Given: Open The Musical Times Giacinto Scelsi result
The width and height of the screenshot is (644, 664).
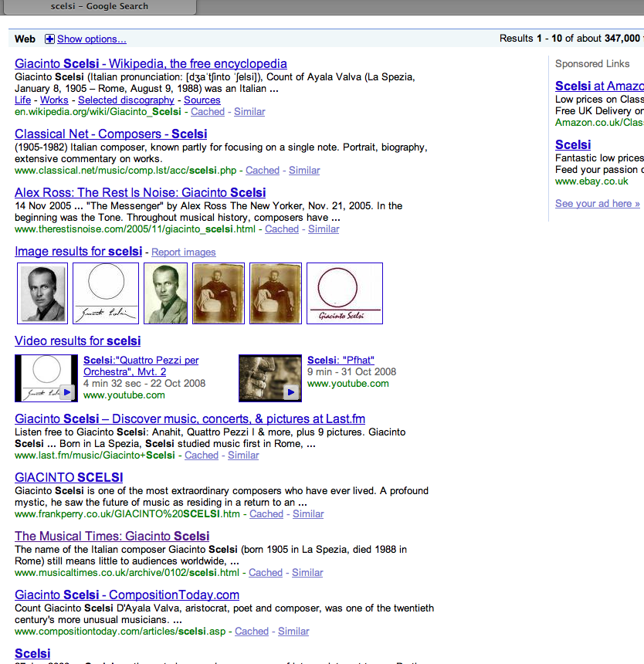Looking at the screenshot, I should click(x=112, y=536).
